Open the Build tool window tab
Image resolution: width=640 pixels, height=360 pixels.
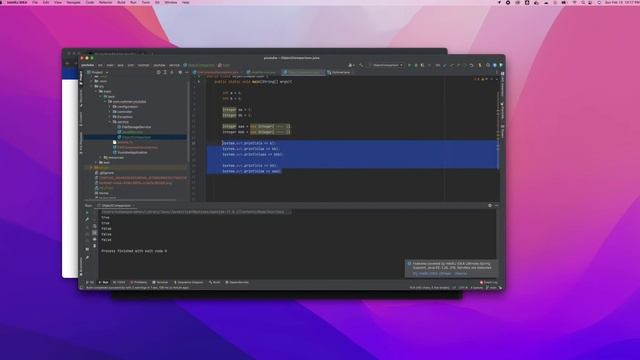click(215, 282)
